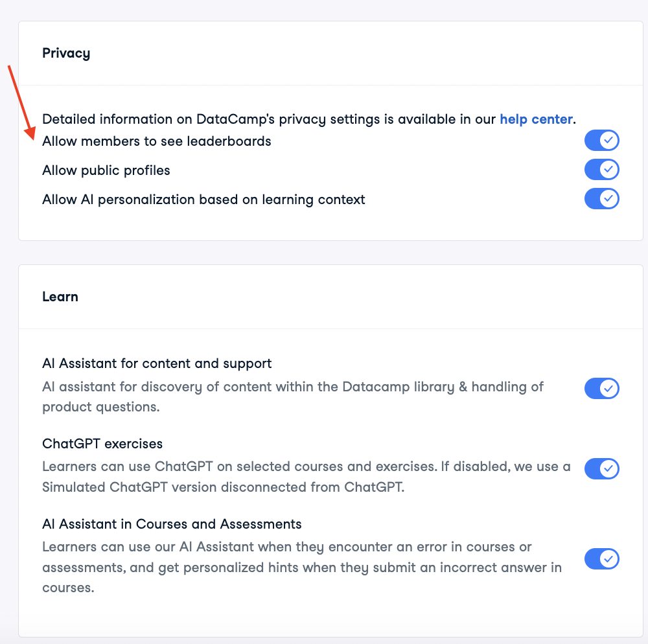This screenshot has height=644, width=648.
Task: Toggle off "AI Assistant for content and support"
Action: click(601, 389)
